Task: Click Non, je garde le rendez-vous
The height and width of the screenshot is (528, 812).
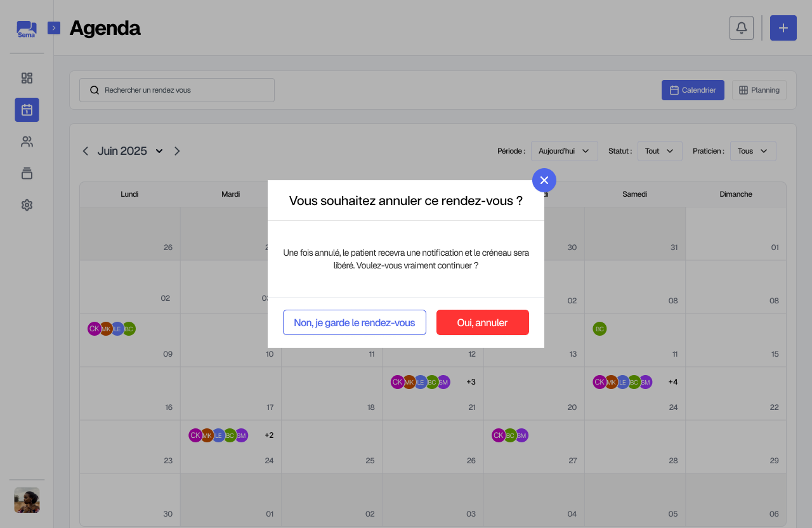Action: (x=354, y=322)
